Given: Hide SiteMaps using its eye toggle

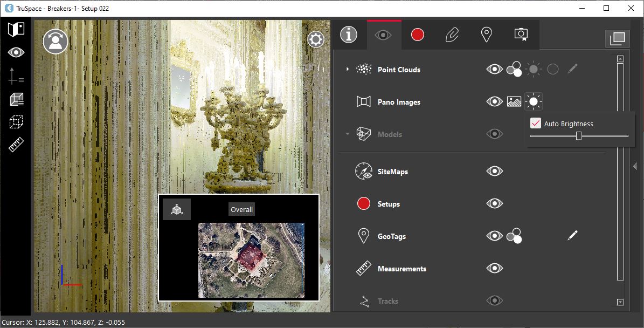Looking at the screenshot, I should coord(494,171).
